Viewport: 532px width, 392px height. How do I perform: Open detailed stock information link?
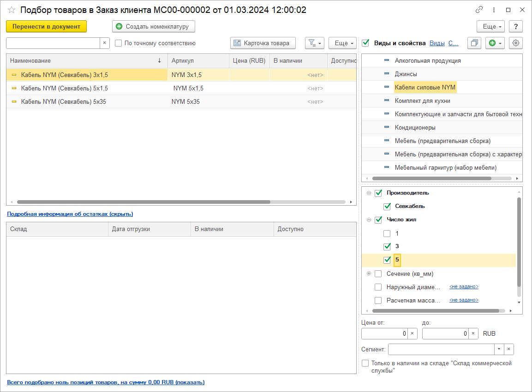pos(70,214)
